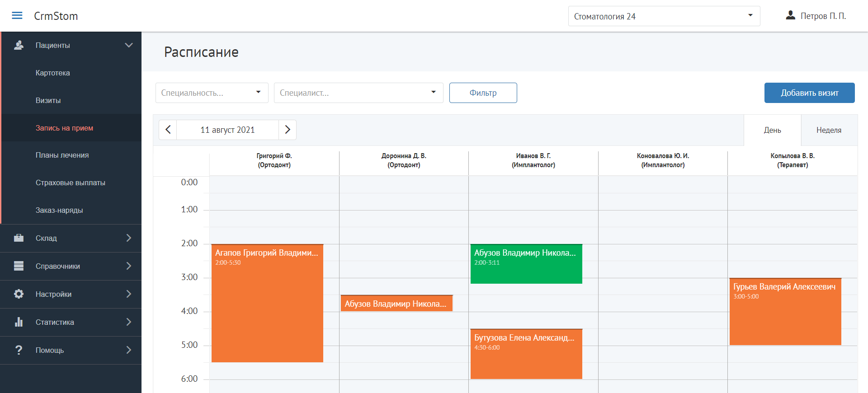Click the Петров П. П. user name

823,16
